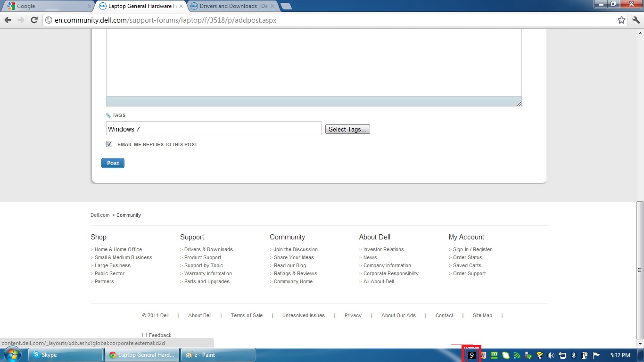Image resolution: width=644 pixels, height=362 pixels.
Task: Open the Action Center flag icon
Action: 596,355
